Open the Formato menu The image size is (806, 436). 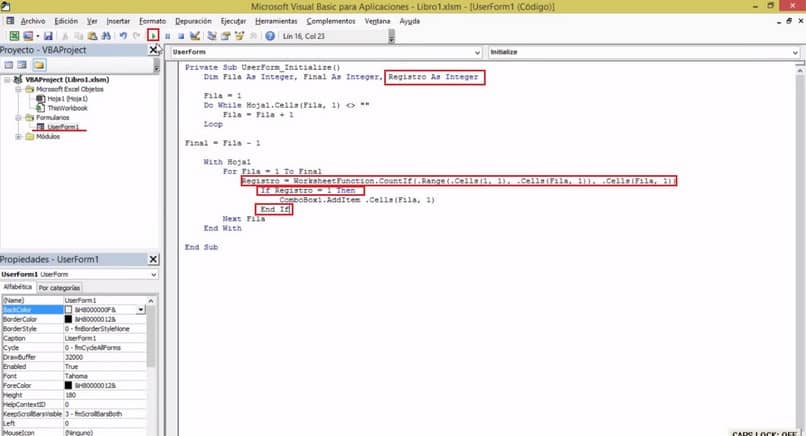coord(153,21)
